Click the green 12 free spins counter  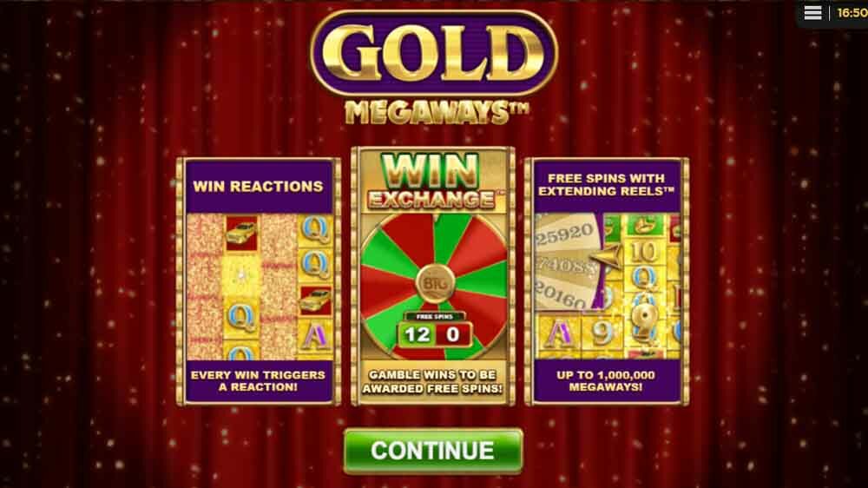tap(417, 334)
